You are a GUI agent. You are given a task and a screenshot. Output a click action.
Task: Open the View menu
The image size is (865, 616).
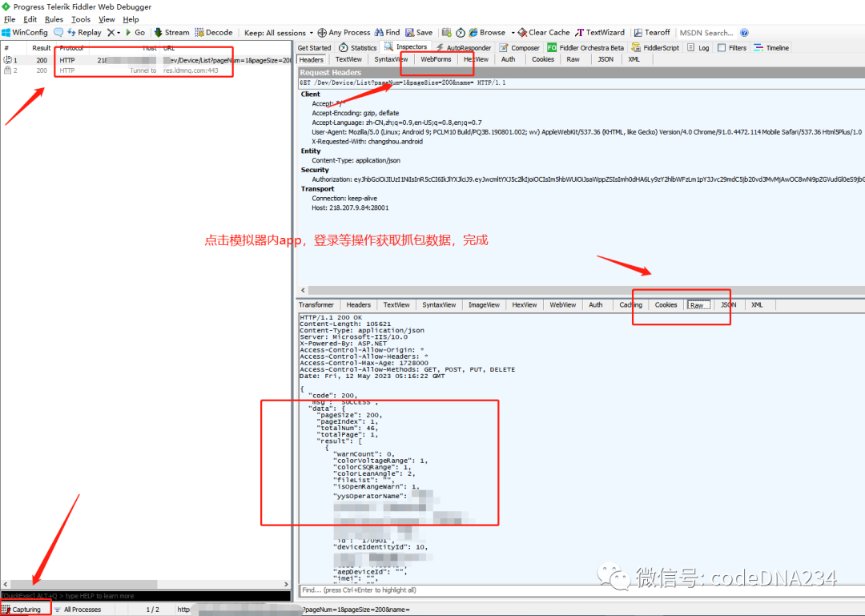(107, 19)
